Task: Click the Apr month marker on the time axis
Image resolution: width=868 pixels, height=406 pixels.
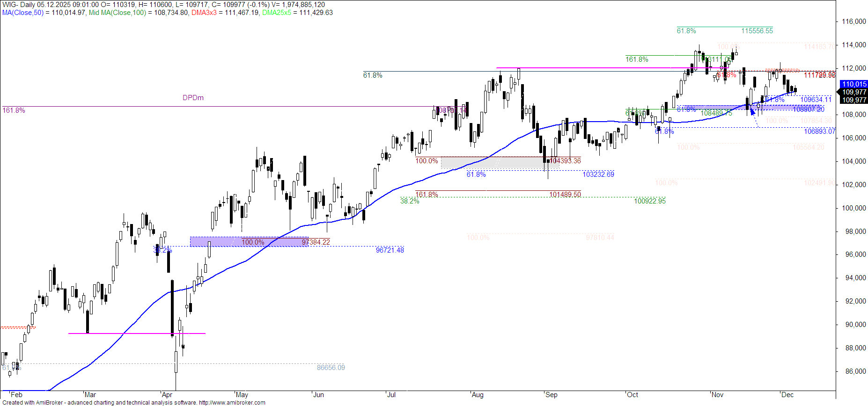Action: (x=166, y=395)
